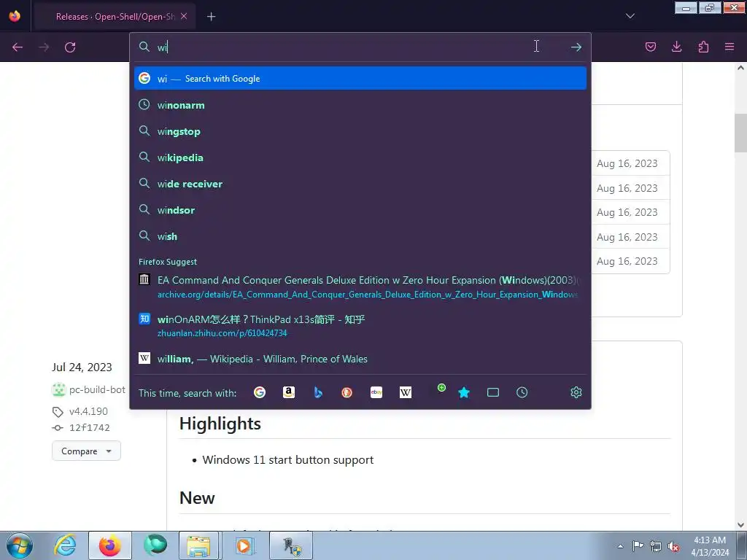
Task: Open the network tray icon
Action: [x=656, y=546]
